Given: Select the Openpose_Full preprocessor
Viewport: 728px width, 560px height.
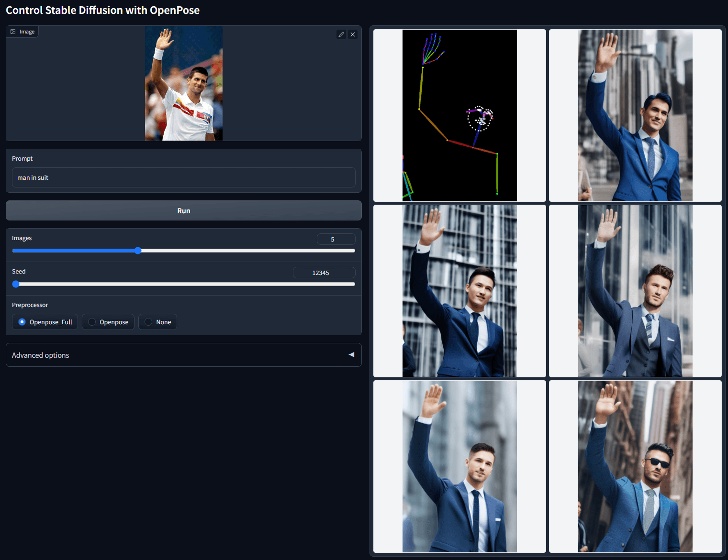Looking at the screenshot, I should (45, 322).
